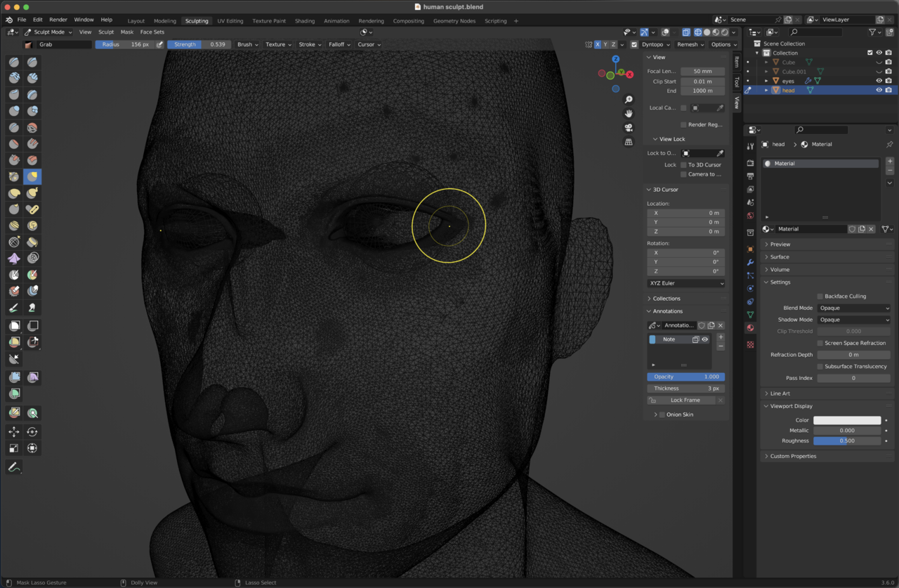Select the Move tool in the toolbar
Image resolution: width=899 pixels, height=588 pixels.
pos(14,432)
